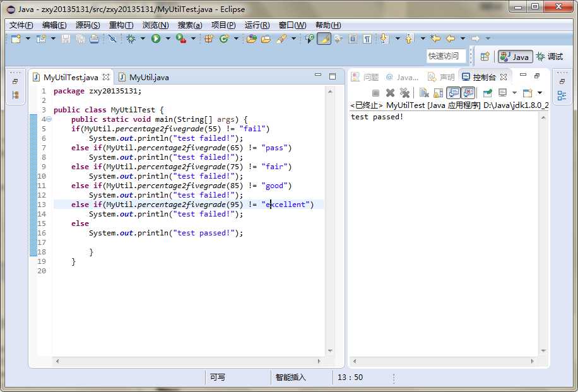
Task: Click the Run Last Tool icon
Action: 180,39
